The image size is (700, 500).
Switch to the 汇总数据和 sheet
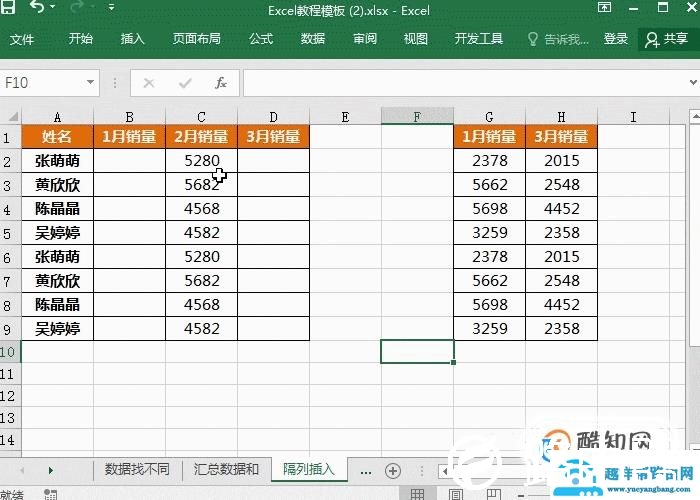pos(226,469)
